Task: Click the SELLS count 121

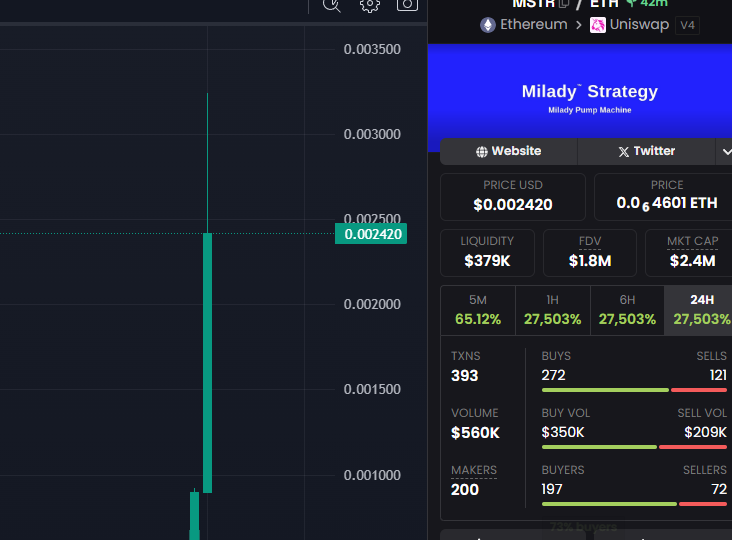Action: 718,375
